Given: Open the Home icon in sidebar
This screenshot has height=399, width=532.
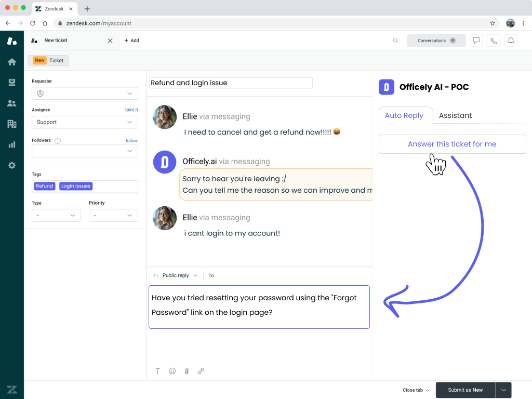Looking at the screenshot, I should [11, 62].
